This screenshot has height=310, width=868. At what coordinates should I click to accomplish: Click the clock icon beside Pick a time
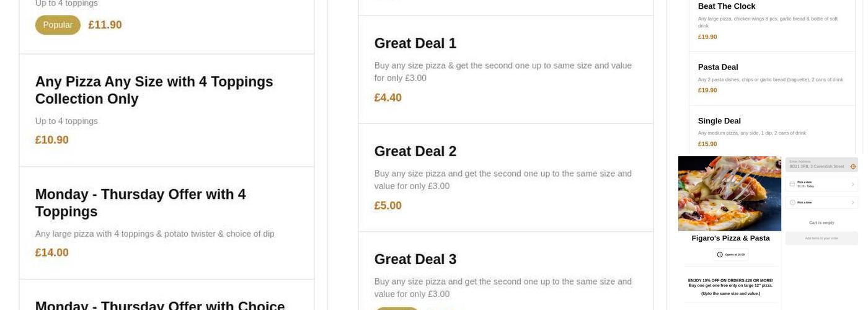pos(792,203)
